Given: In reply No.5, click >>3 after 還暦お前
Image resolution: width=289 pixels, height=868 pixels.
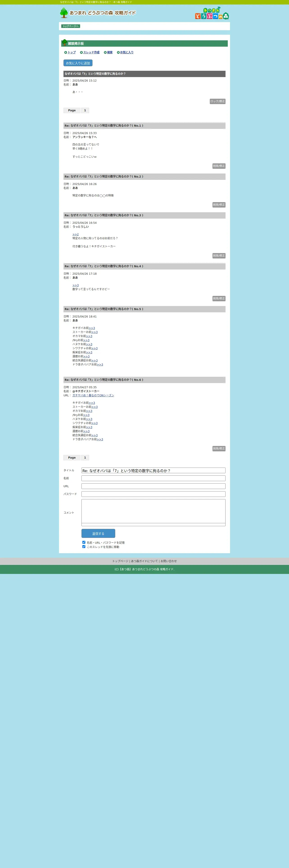Looking at the screenshot, I should click(x=86, y=356).
